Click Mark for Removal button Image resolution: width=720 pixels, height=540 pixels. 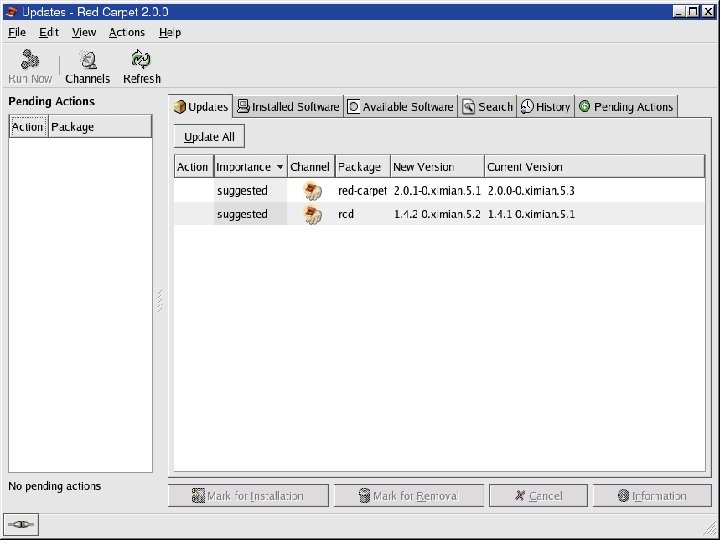tap(409, 495)
